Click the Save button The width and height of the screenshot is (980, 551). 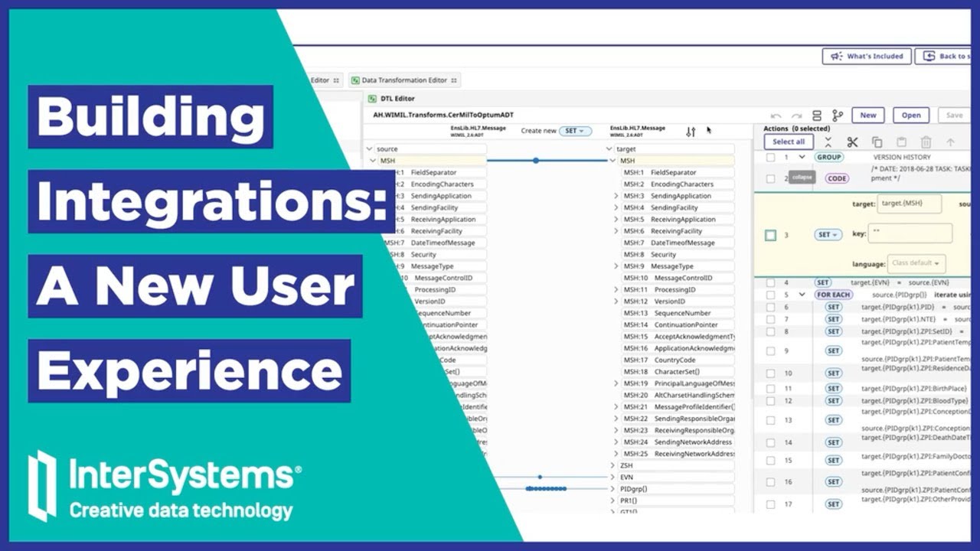(x=954, y=116)
